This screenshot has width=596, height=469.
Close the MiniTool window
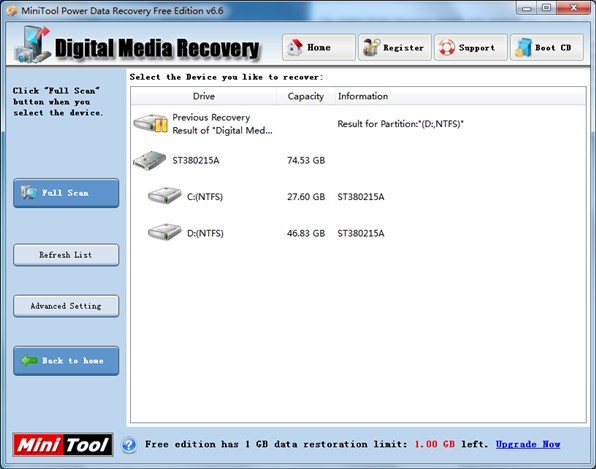(574, 8)
